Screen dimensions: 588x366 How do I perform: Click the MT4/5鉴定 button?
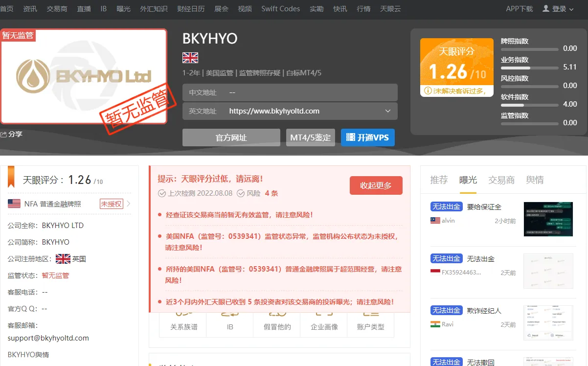click(311, 137)
